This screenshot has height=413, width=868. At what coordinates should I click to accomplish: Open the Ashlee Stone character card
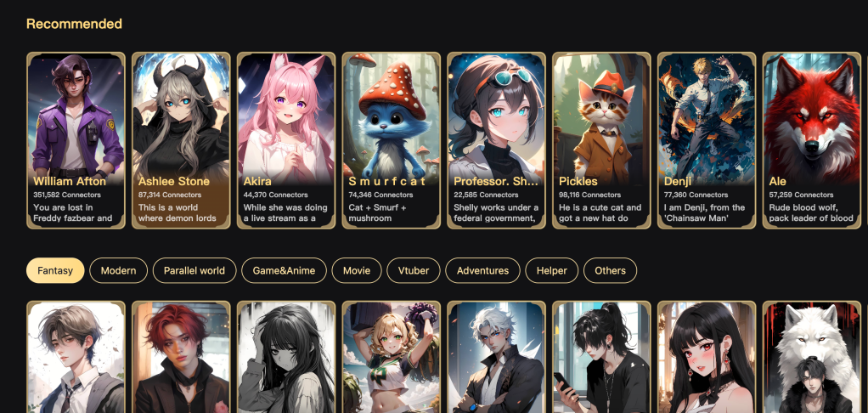pos(181,140)
